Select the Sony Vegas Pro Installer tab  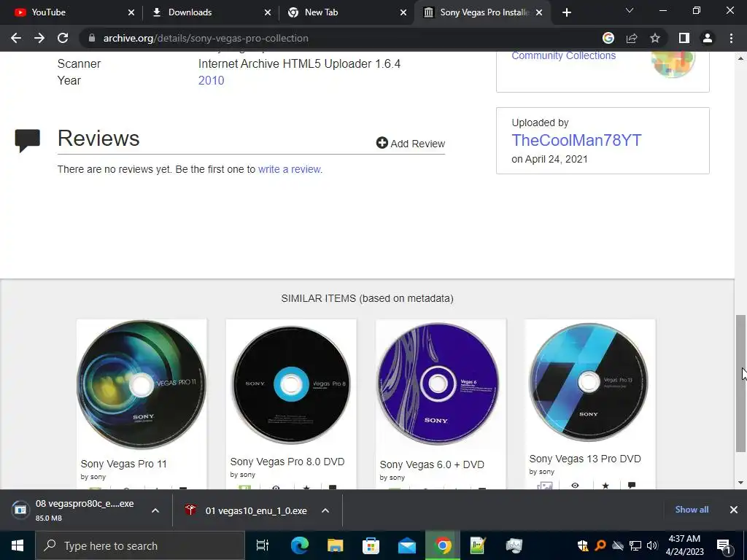(x=482, y=12)
